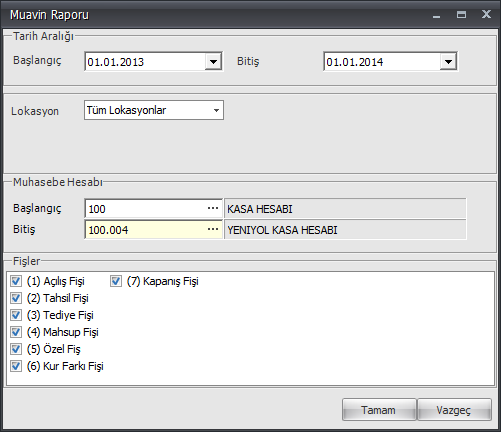Open account lookup for Başlangıç 100 field
Viewport: 501px width, 432px height.
pos(213,209)
